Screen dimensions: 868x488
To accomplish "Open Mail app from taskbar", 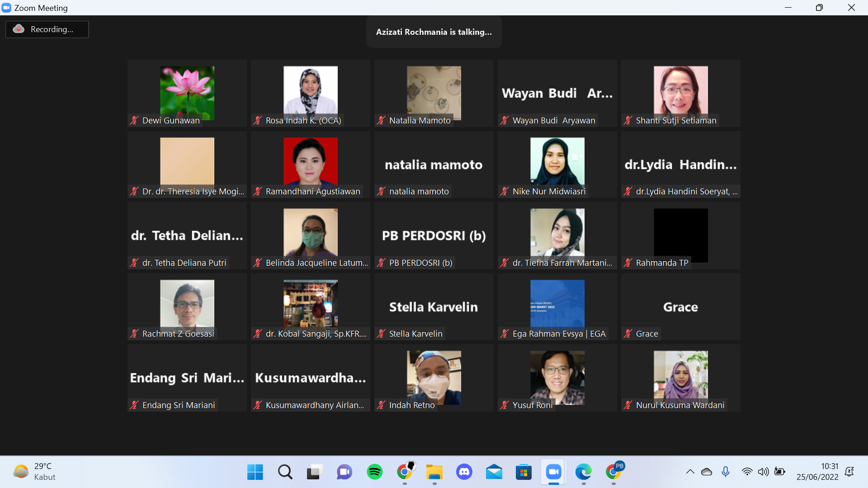I will tap(494, 472).
